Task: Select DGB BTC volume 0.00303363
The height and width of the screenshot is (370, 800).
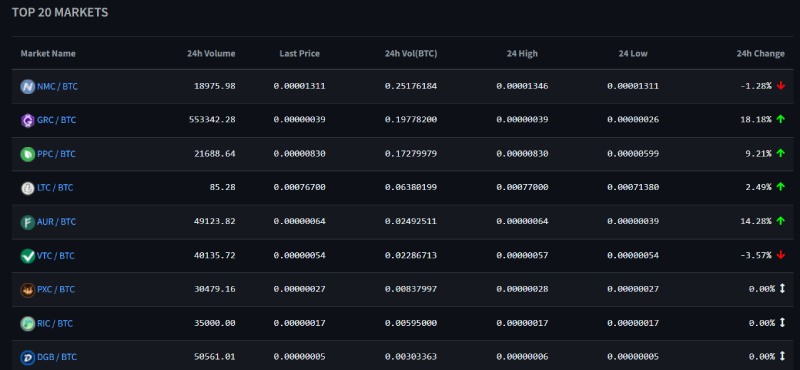Action: [x=411, y=357]
